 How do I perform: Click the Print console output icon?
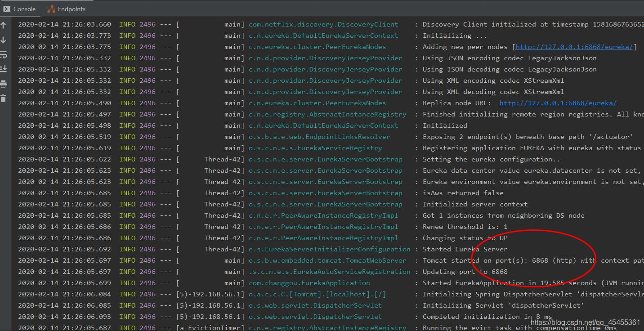4,84
